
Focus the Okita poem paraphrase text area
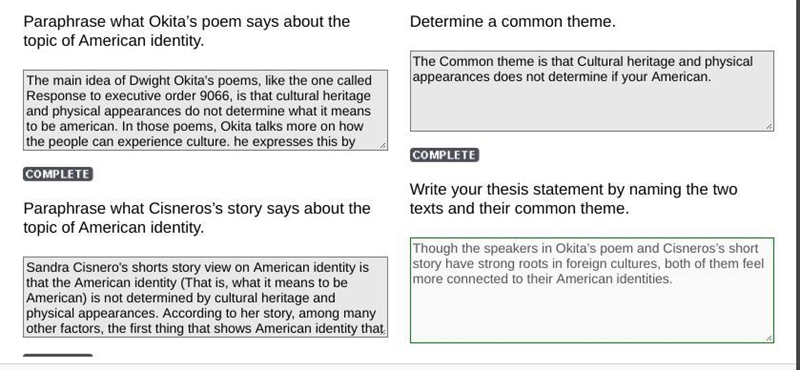(205, 110)
